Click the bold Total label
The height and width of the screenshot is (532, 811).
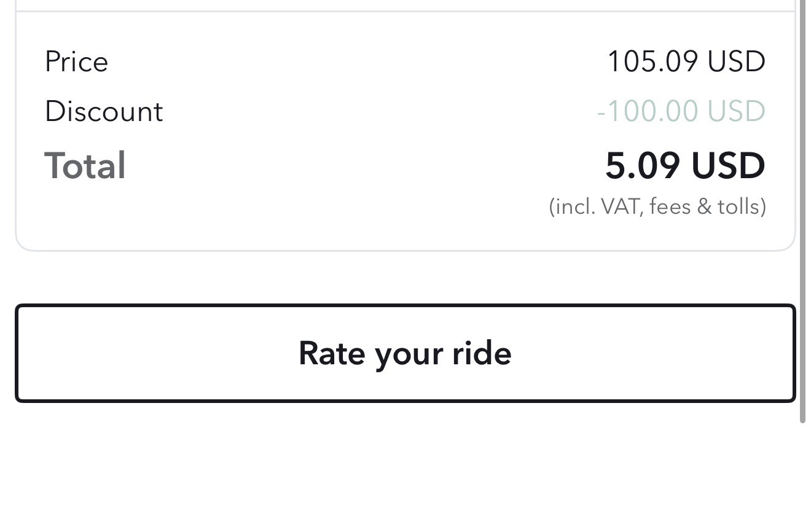(x=85, y=166)
